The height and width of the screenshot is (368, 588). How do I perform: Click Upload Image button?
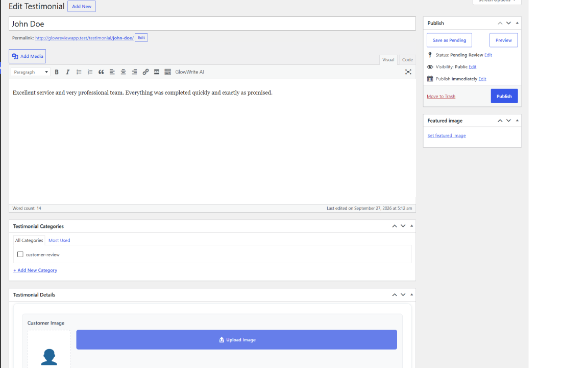237,340
